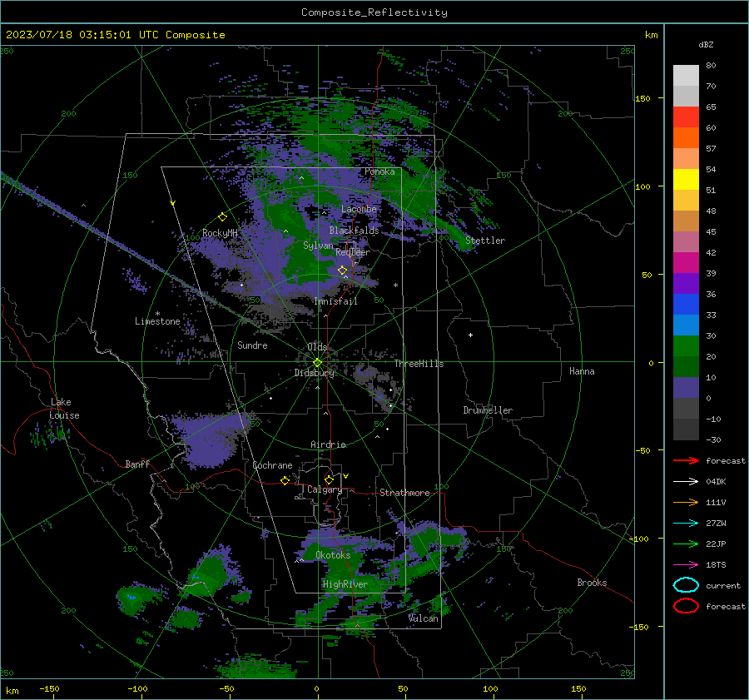Click the Banff town label

coord(137,464)
